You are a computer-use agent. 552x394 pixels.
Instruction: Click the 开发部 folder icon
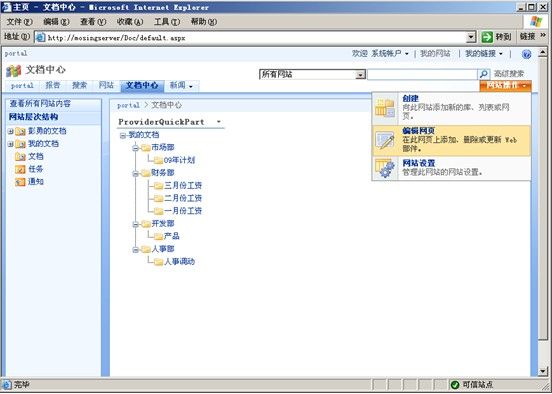coord(146,224)
